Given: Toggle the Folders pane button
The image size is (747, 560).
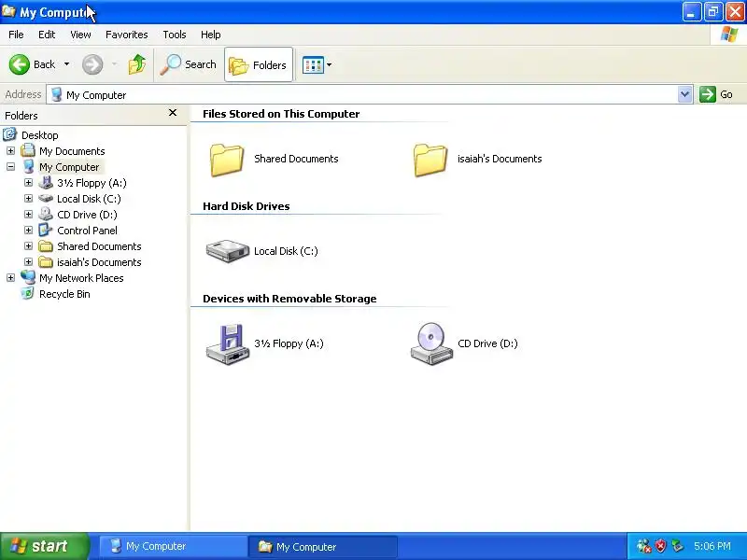Looking at the screenshot, I should pyautogui.click(x=259, y=64).
